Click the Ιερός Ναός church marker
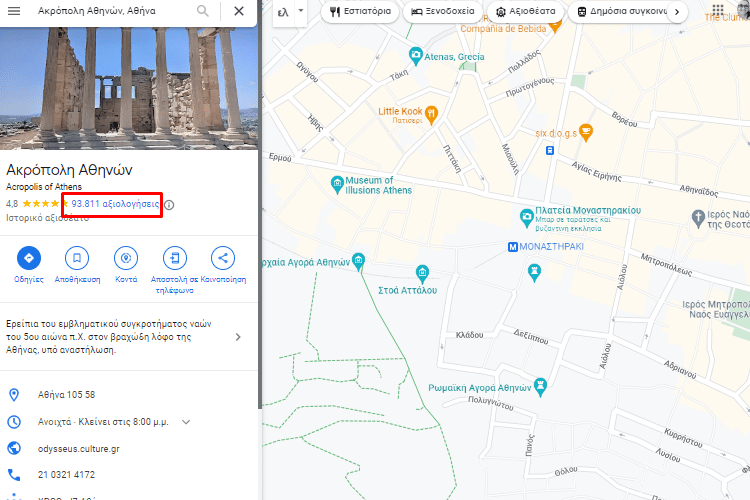 pyautogui.click(x=698, y=218)
